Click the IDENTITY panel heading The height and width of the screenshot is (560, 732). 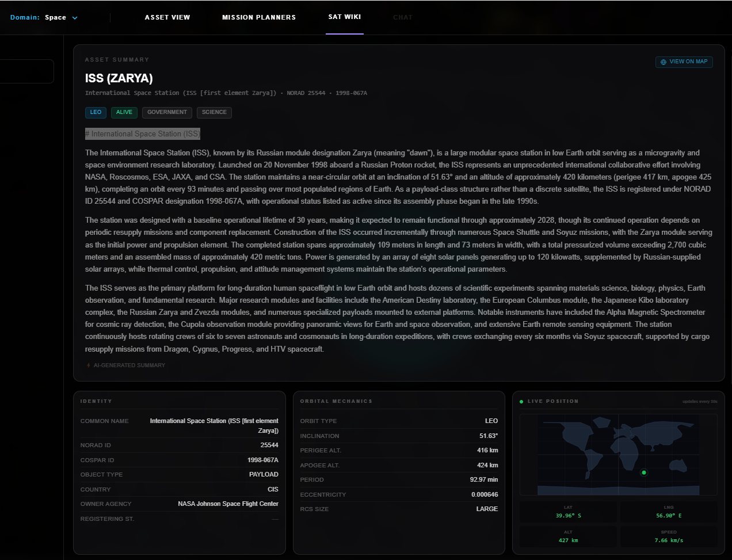click(96, 401)
